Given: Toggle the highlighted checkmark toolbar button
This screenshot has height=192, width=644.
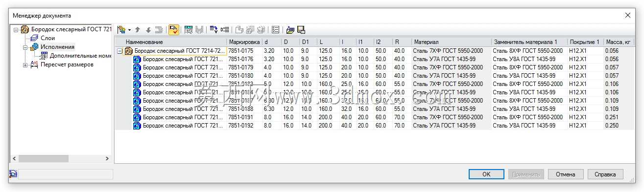Looking at the screenshot, I should click(173, 30).
